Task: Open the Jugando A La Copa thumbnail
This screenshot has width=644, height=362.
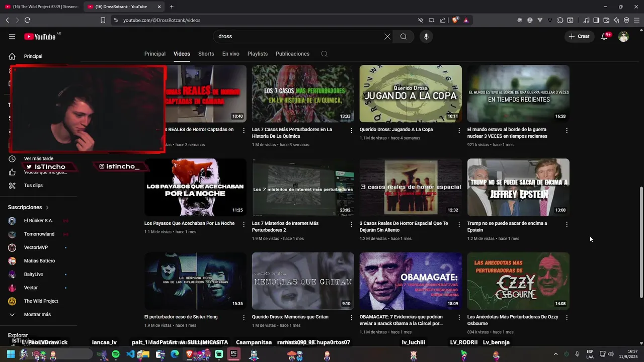Action: point(411,94)
